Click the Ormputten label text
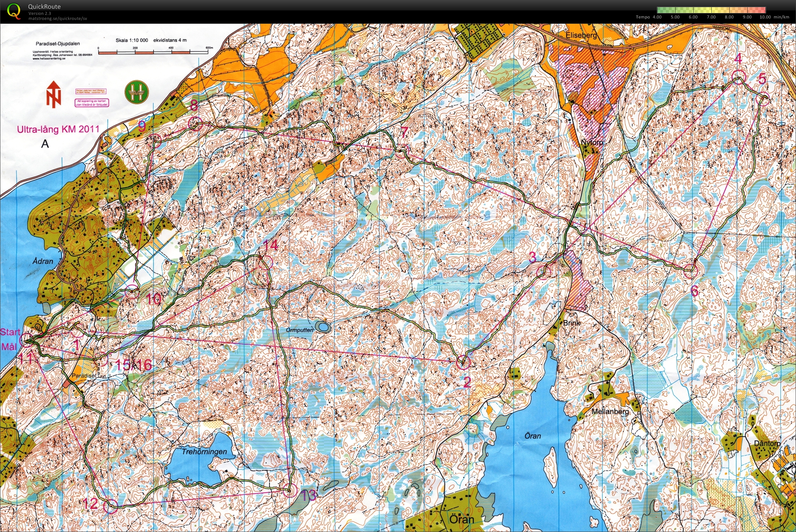Viewport: 796px width, 532px height. tap(300, 330)
